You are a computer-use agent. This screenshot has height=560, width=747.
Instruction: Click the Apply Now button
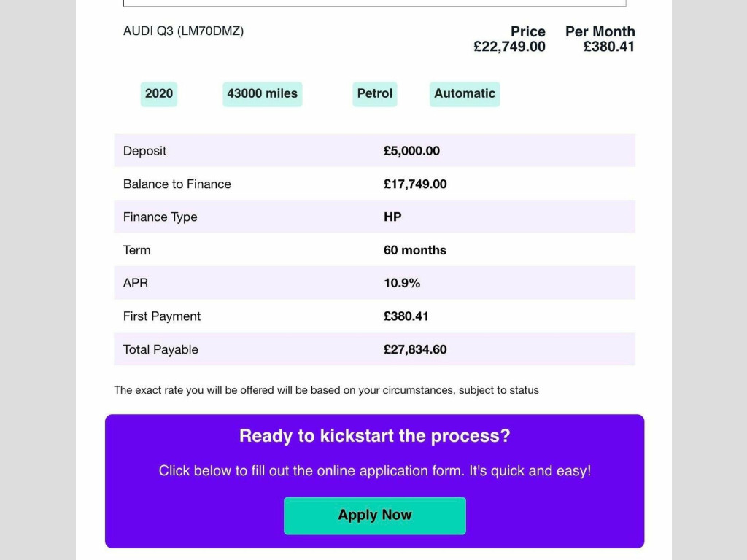tap(374, 516)
